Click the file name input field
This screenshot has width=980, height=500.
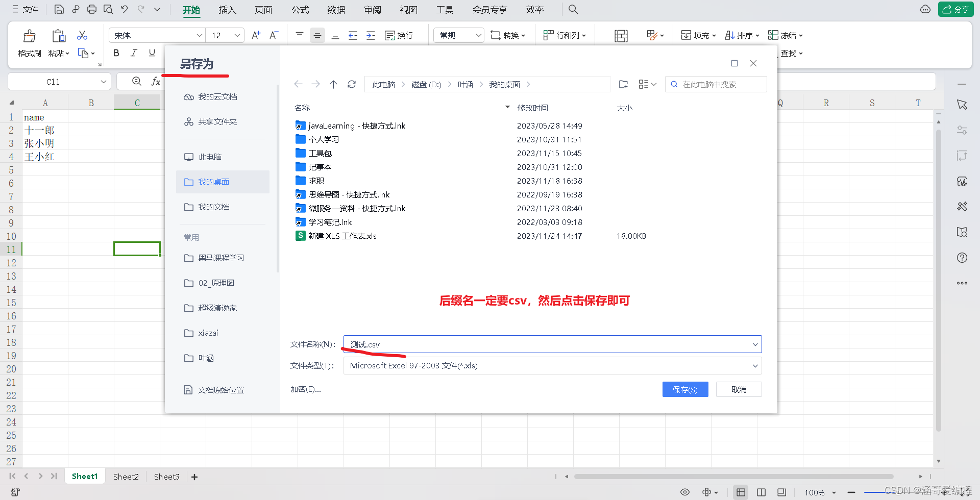coord(546,344)
